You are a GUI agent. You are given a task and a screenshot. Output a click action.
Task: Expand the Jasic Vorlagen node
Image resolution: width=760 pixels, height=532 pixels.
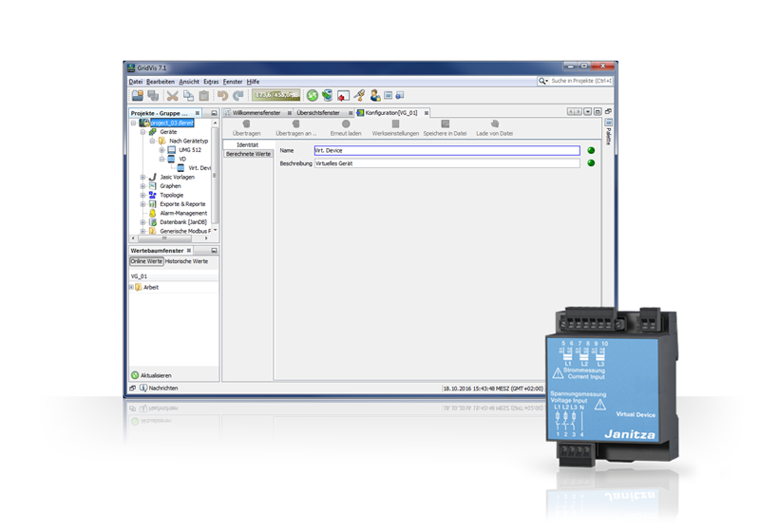142,177
